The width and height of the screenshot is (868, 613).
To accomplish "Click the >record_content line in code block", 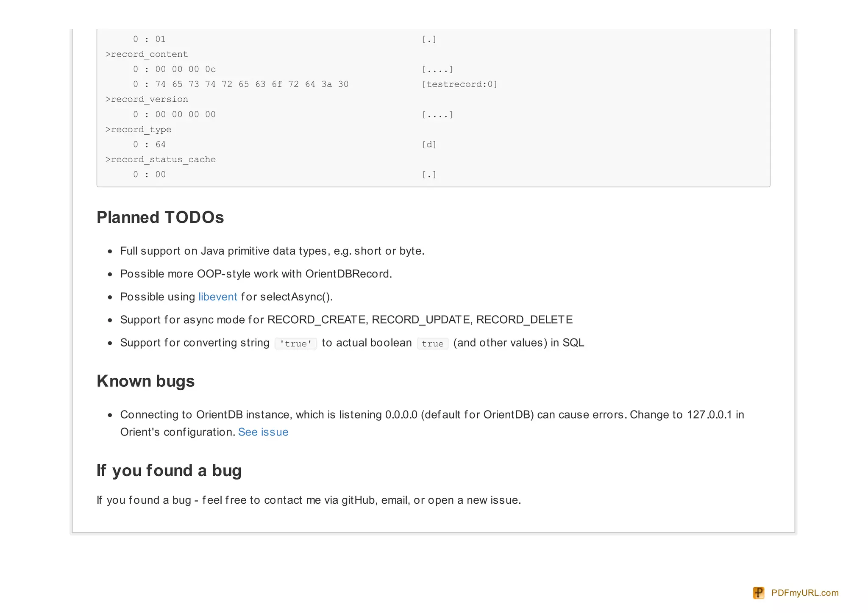I will click(x=147, y=54).
